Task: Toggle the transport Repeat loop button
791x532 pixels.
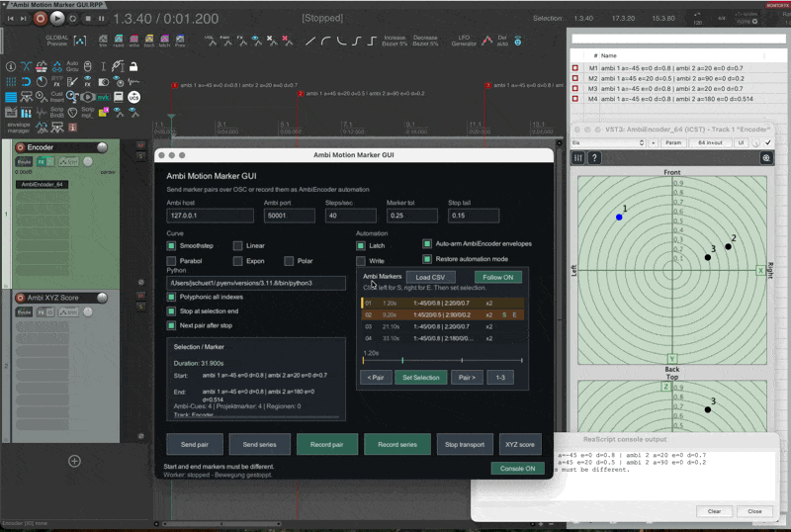Action: (x=72, y=19)
